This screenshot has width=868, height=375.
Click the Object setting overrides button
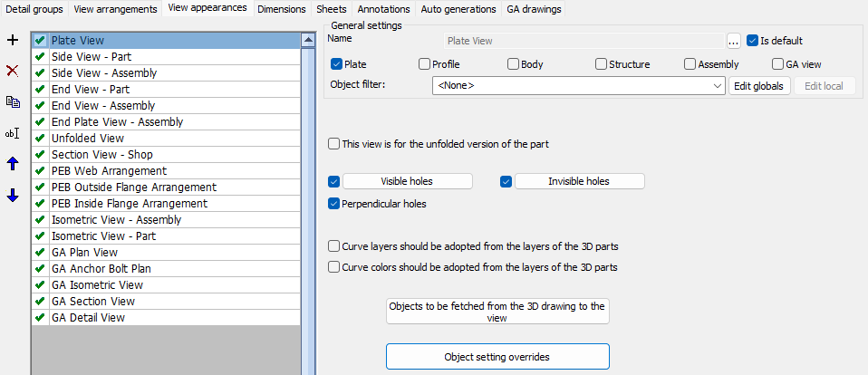click(x=497, y=357)
